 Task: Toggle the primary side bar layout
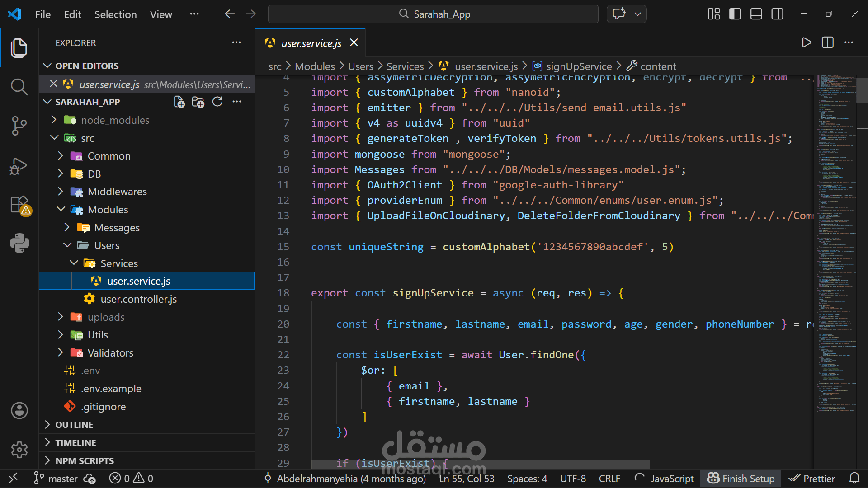[735, 14]
